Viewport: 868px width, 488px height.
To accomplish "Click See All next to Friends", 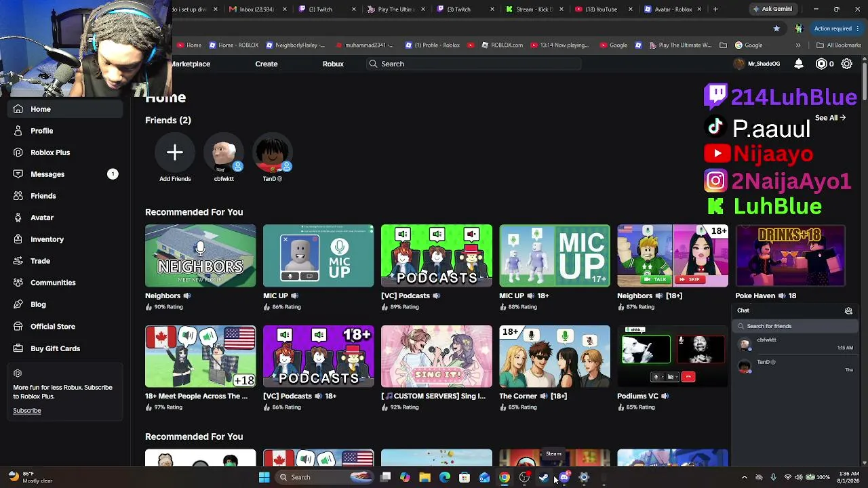I will [830, 118].
